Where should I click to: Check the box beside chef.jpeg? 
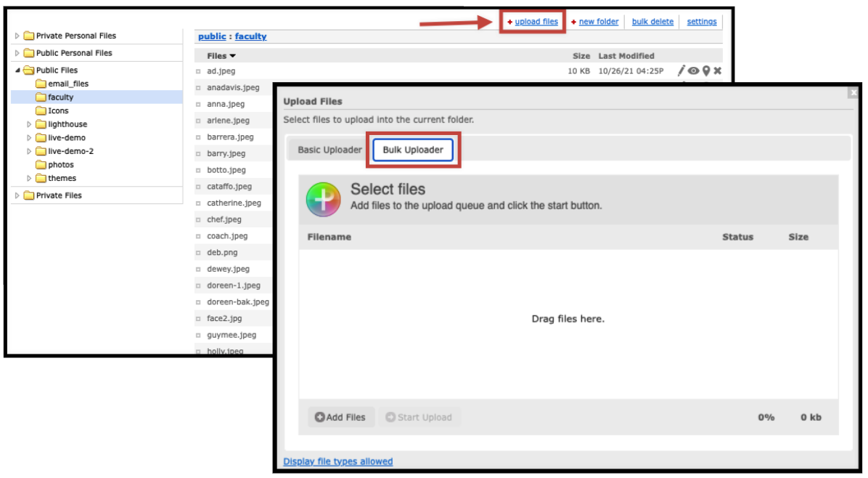pyautogui.click(x=198, y=219)
